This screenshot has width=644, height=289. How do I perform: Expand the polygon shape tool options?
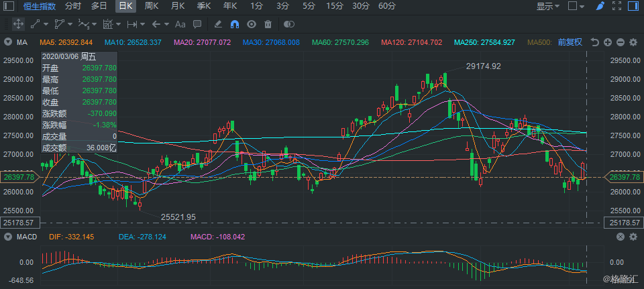[70, 24]
